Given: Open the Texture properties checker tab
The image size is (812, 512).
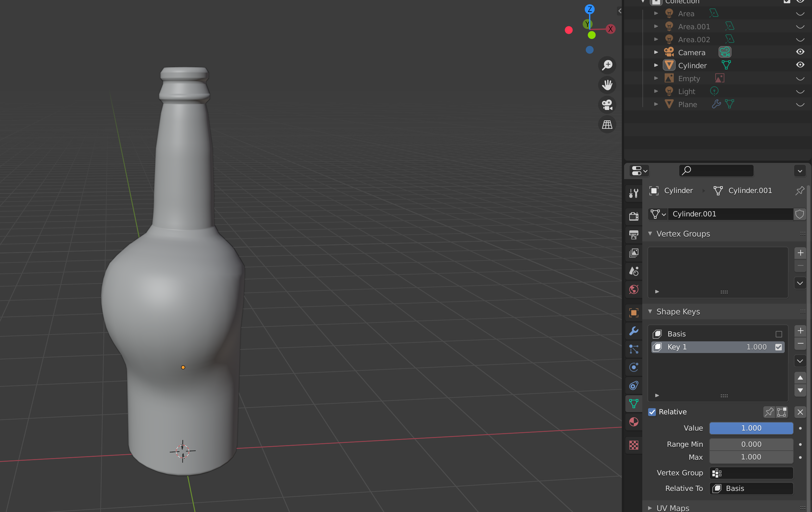Looking at the screenshot, I should click(634, 445).
